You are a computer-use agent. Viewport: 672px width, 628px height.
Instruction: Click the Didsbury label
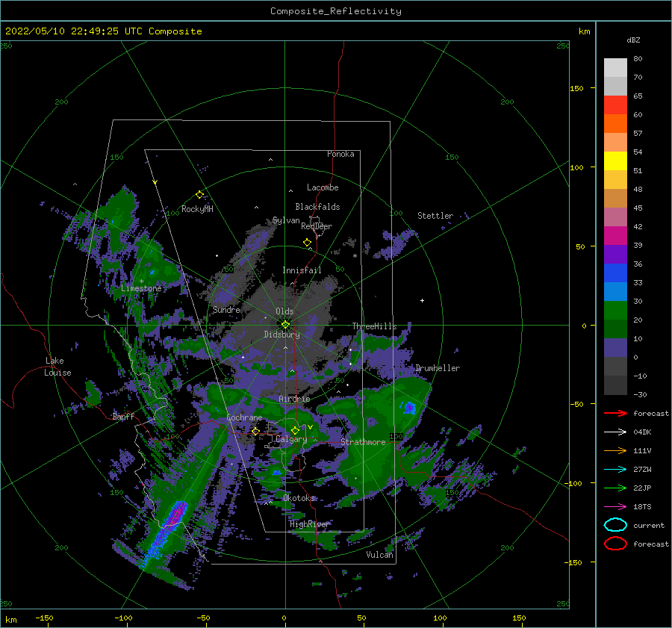pos(281,335)
